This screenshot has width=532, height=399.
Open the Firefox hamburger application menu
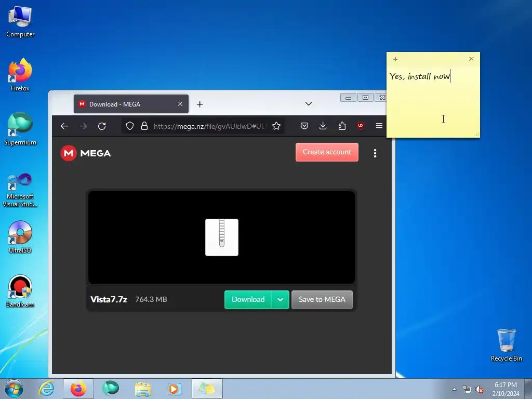click(x=379, y=126)
